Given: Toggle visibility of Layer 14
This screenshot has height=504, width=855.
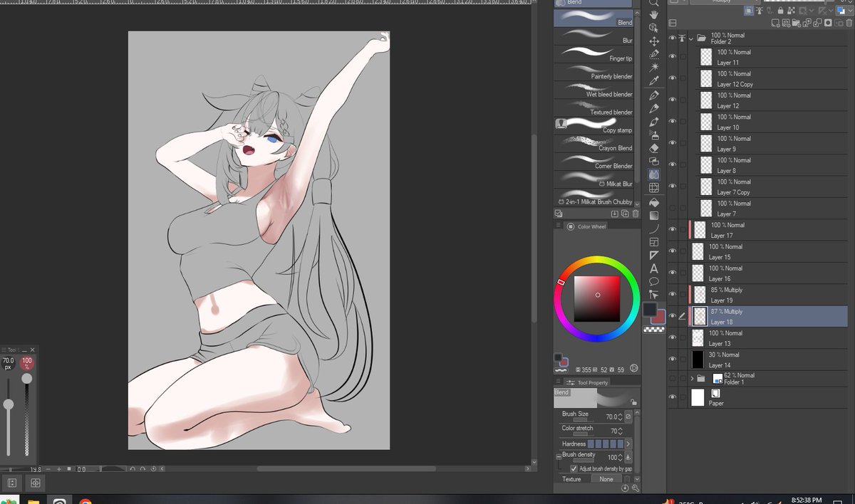Looking at the screenshot, I should (x=673, y=359).
